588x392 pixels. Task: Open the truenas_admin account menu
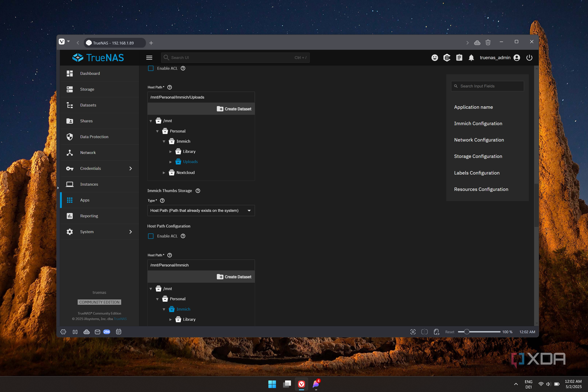500,58
